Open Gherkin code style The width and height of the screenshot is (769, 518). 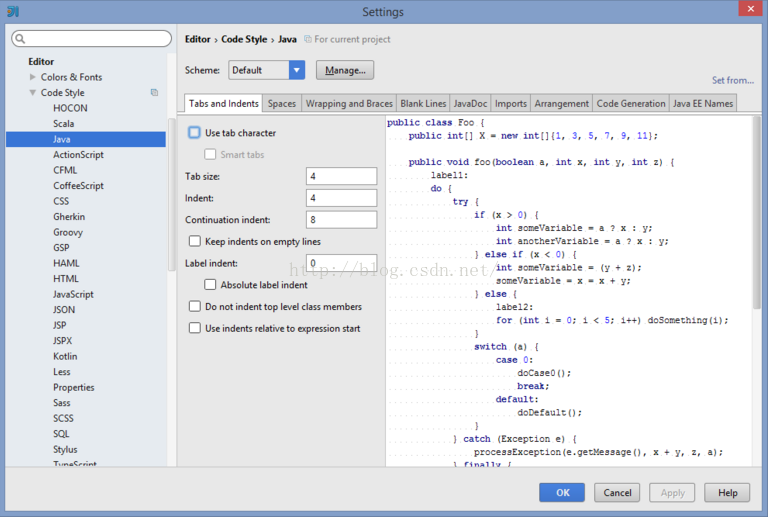(69, 217)
